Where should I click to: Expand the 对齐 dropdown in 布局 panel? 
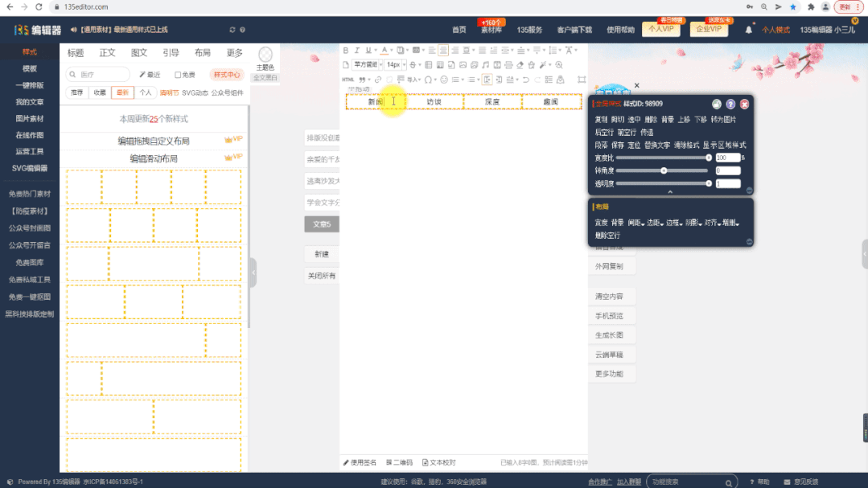pos(713,223)
